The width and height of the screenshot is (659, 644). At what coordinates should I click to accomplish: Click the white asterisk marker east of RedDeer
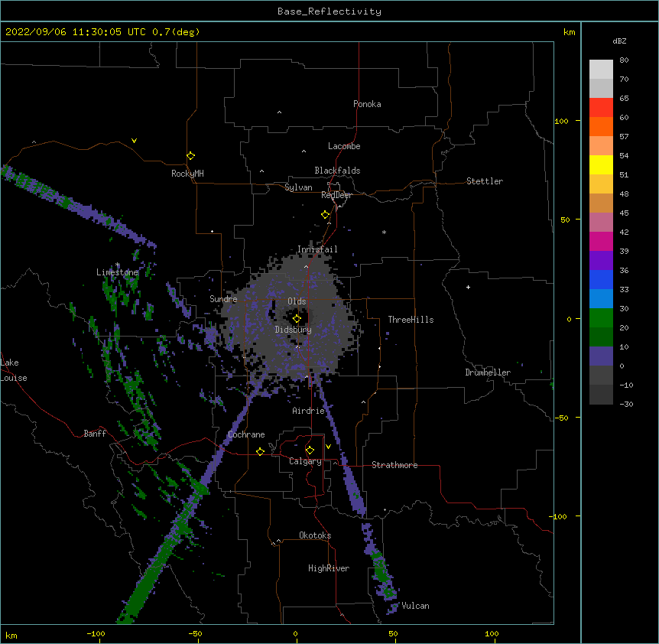[x=384, y=232]
